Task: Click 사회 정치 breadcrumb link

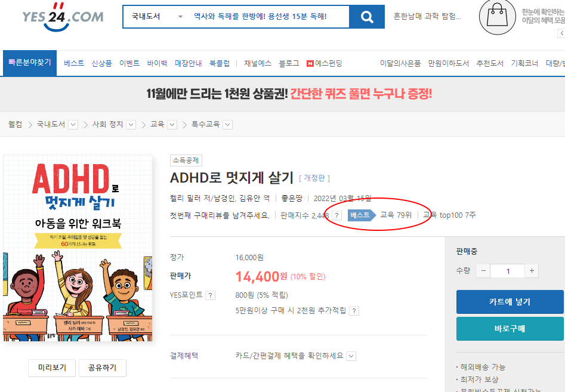Action: [x=107, y=124]
